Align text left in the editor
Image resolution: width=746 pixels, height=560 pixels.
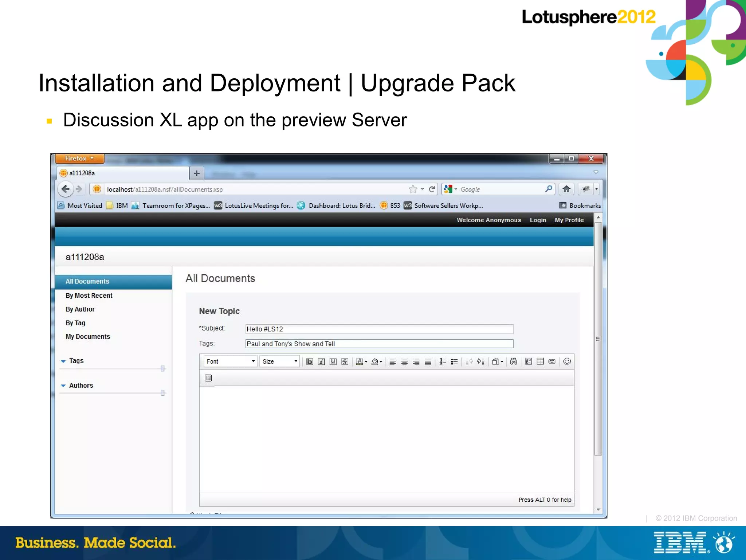coord(393,361)
